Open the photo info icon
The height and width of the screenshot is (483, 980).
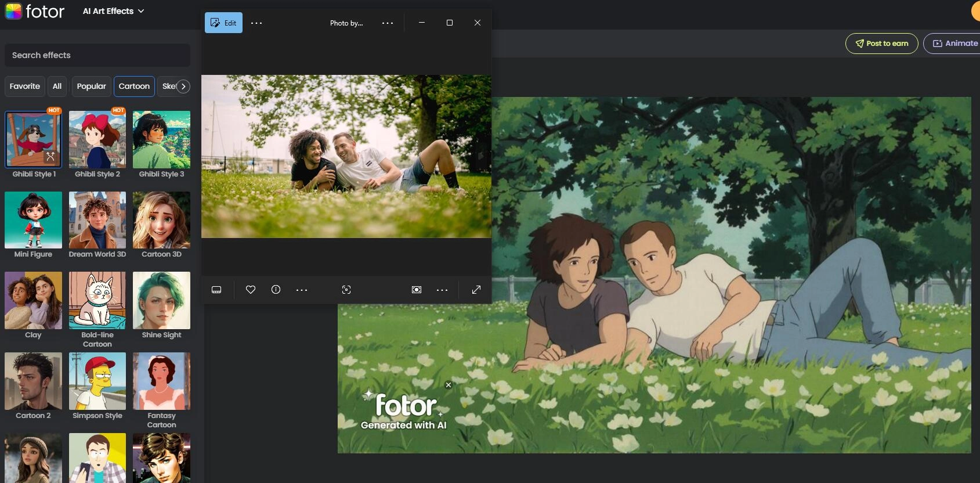coord(276,290)
